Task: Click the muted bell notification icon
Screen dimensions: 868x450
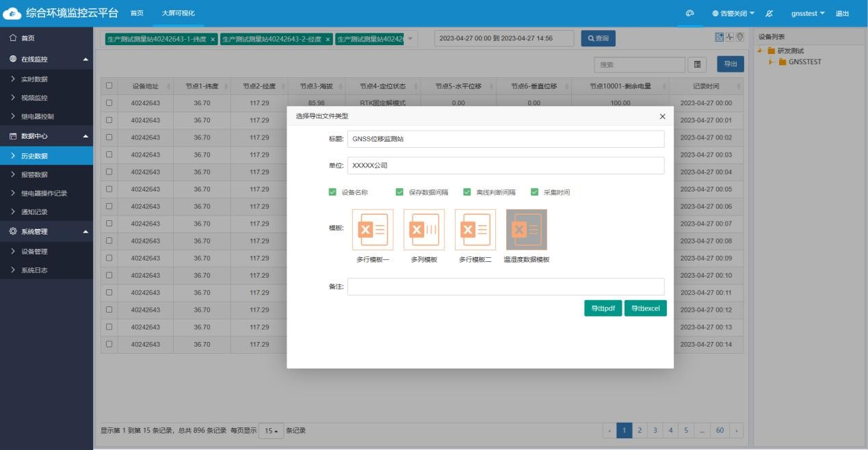Action: [769, 14]
